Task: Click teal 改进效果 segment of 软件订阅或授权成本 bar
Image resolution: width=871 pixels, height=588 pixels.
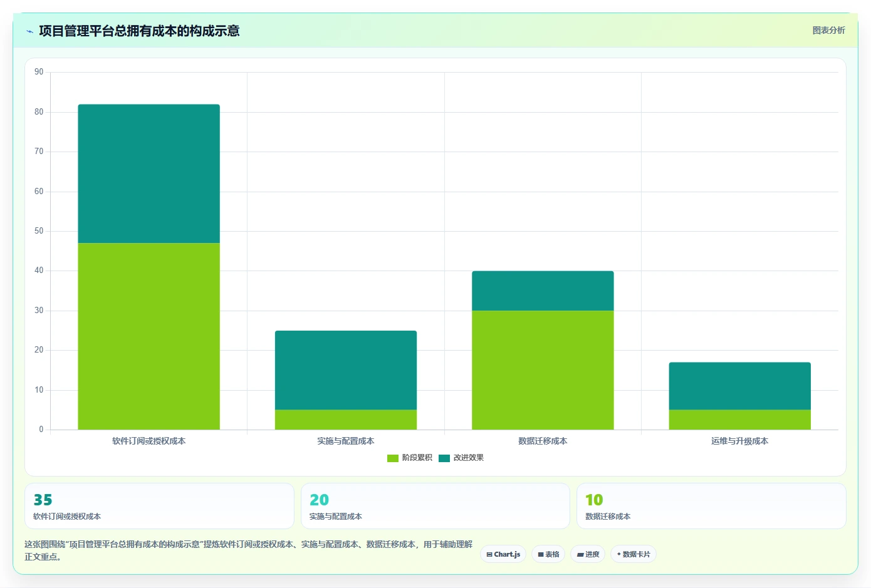Action: pos(149,173)
